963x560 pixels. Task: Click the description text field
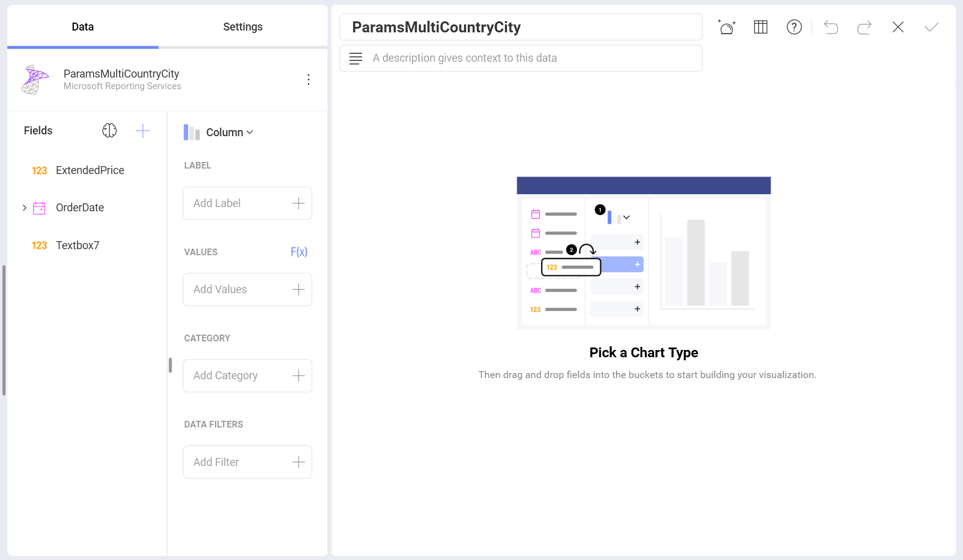pyautogui.click(x=520, y=58)
